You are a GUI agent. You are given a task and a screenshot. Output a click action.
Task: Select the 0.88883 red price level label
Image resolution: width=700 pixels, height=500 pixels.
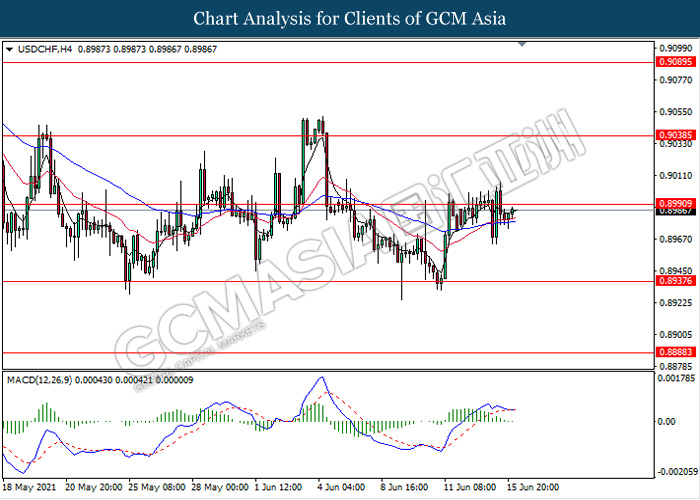coord(676,352)
